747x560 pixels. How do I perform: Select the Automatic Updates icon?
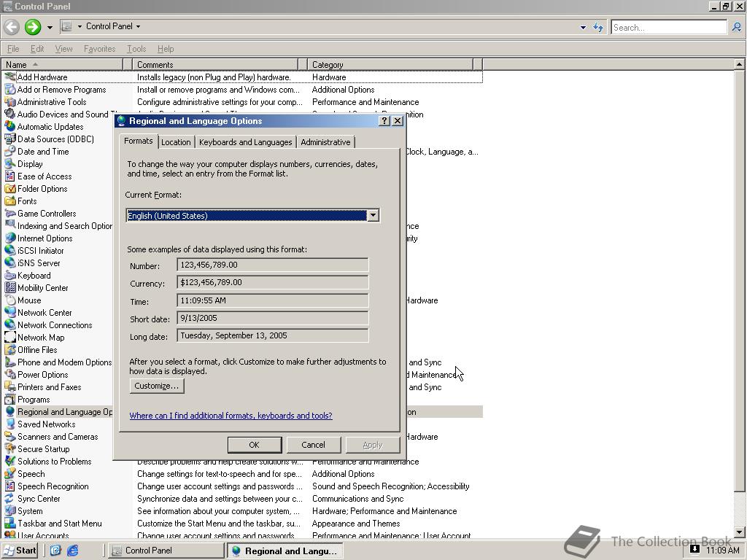pyautogui.click(x=10, y=127)
